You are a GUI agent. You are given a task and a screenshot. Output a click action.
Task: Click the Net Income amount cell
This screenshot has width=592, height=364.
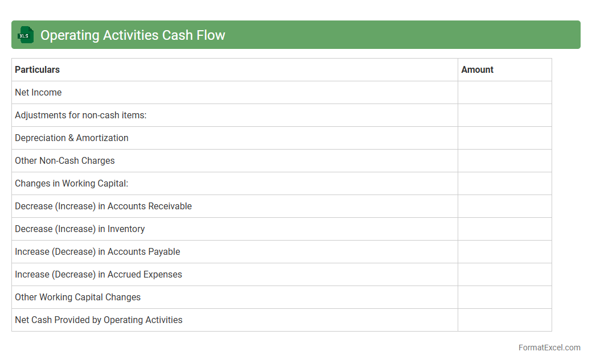point(504,93)
